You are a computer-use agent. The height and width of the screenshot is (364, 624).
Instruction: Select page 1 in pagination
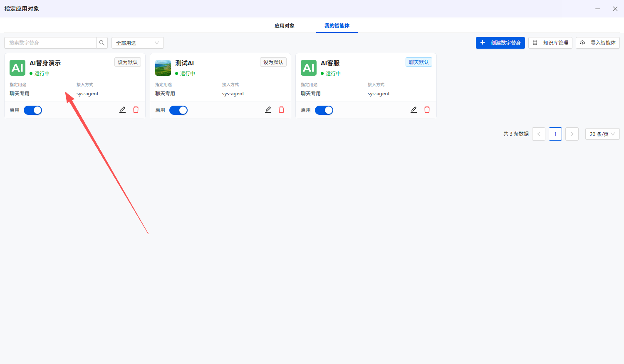[x=555, y=134]
